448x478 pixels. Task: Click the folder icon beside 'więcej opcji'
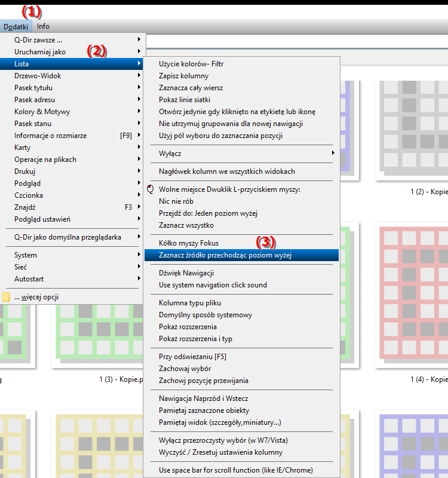click(x=6, y=297)
